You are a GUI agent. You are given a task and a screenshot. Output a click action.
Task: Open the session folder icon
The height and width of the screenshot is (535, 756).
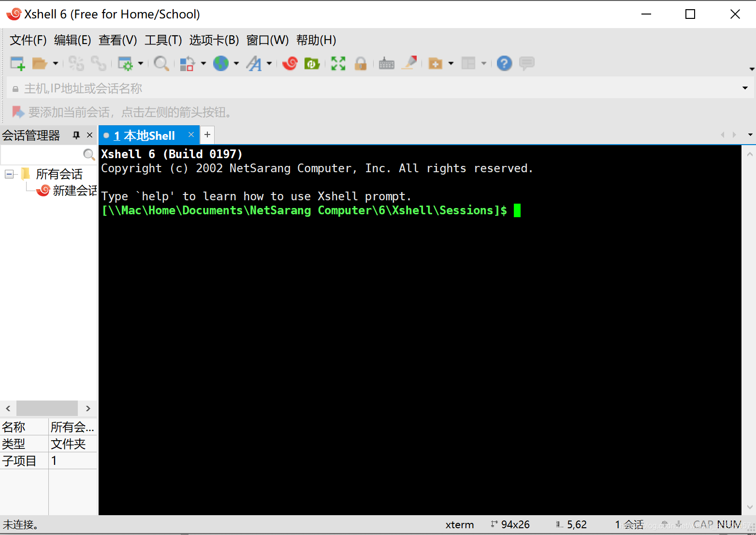(40, 63)
